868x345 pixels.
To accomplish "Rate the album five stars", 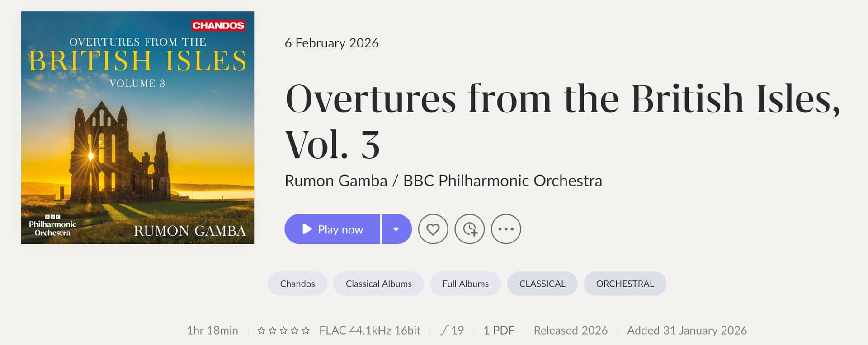I will (306, 331).
